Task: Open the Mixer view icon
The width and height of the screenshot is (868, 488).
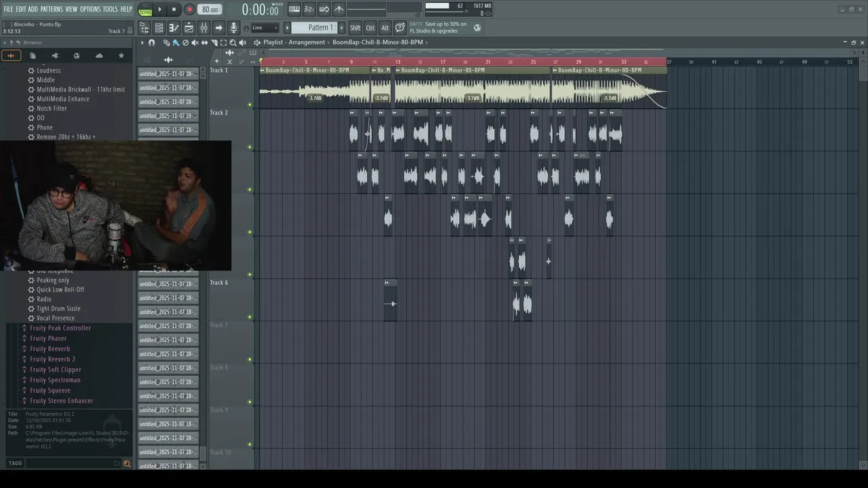Action: [203, 28]
